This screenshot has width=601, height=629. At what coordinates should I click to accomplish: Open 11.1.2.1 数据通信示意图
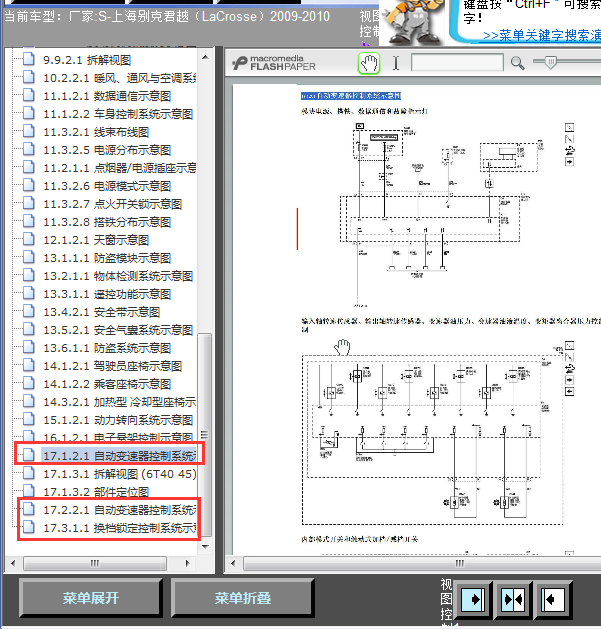coord(107,96)
